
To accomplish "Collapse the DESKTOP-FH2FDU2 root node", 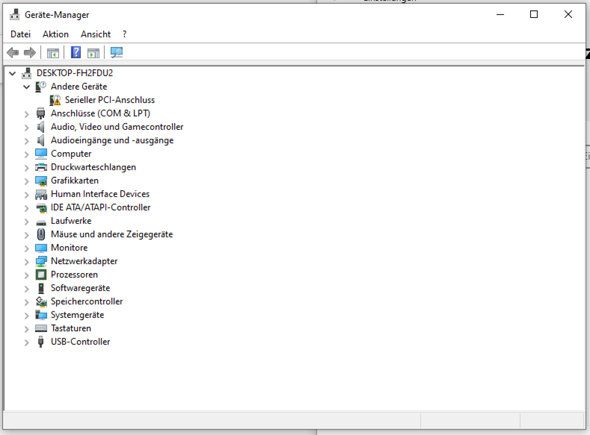I will (x=12, y=73).
